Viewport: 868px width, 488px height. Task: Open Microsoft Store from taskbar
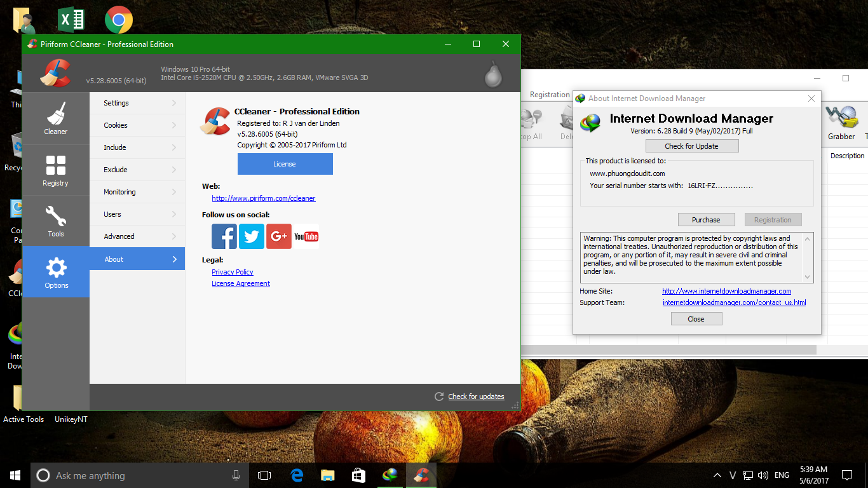tap(358, 475)
